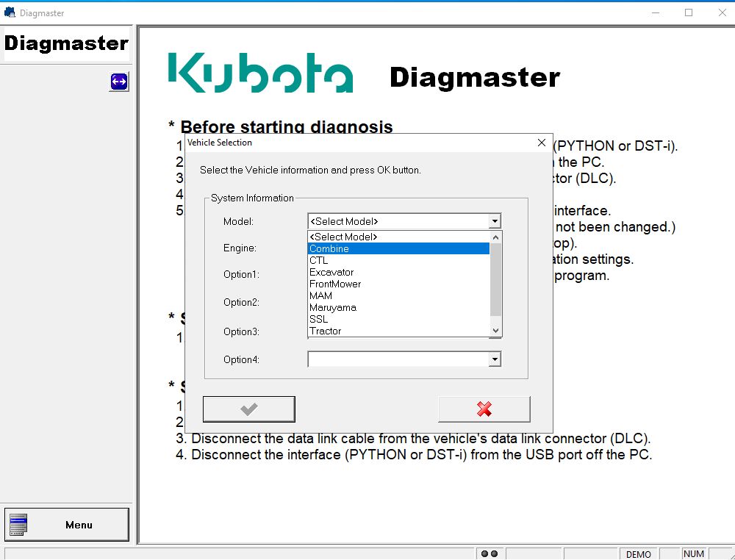
Task: Click the Model: label
Action: tap(238, 221)
